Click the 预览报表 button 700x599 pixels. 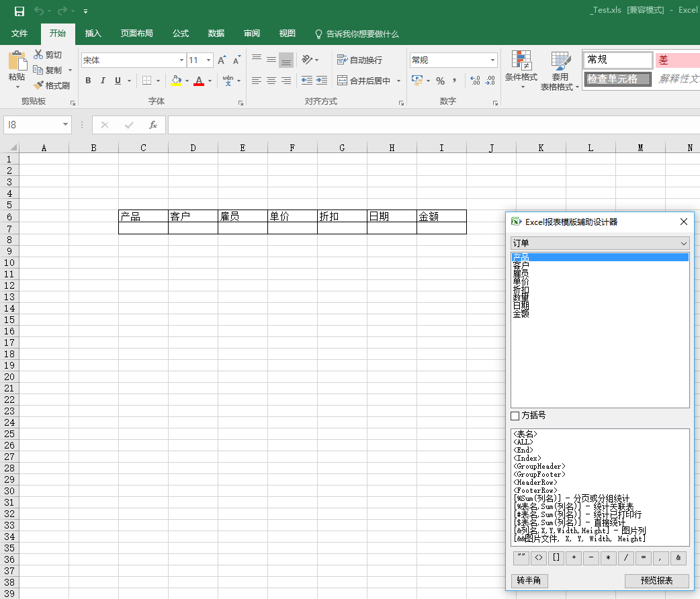pyautogui.click(x=657, y=580)
